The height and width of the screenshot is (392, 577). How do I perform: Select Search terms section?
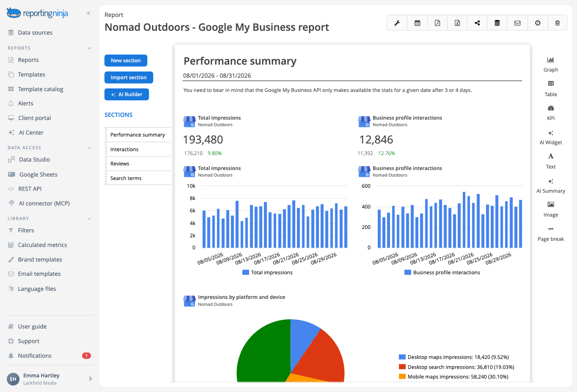point(138,178)
